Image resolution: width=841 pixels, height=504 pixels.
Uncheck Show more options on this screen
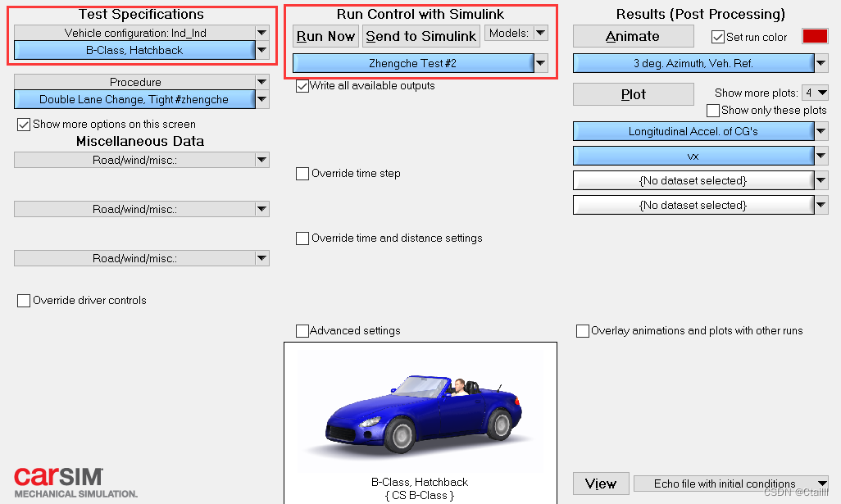[x=24, y=125]
